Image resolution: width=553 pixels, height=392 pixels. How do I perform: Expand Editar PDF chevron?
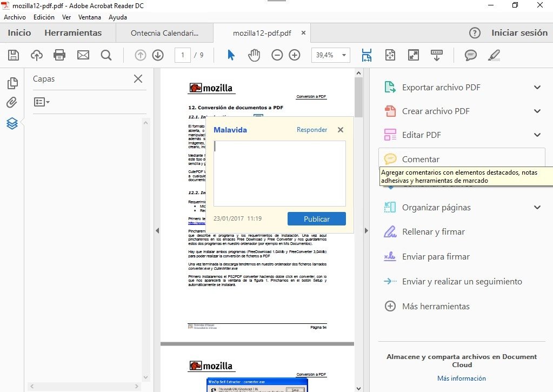click(x=537, y=135)
